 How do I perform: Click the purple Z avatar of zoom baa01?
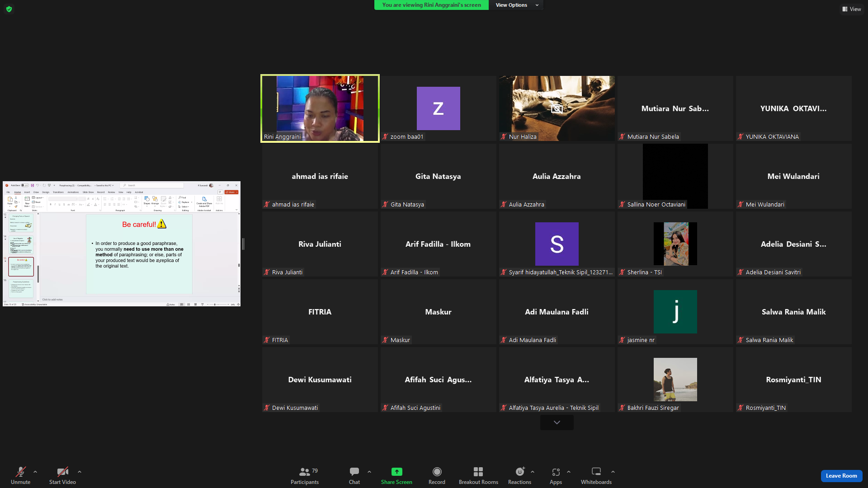[438, 108]
